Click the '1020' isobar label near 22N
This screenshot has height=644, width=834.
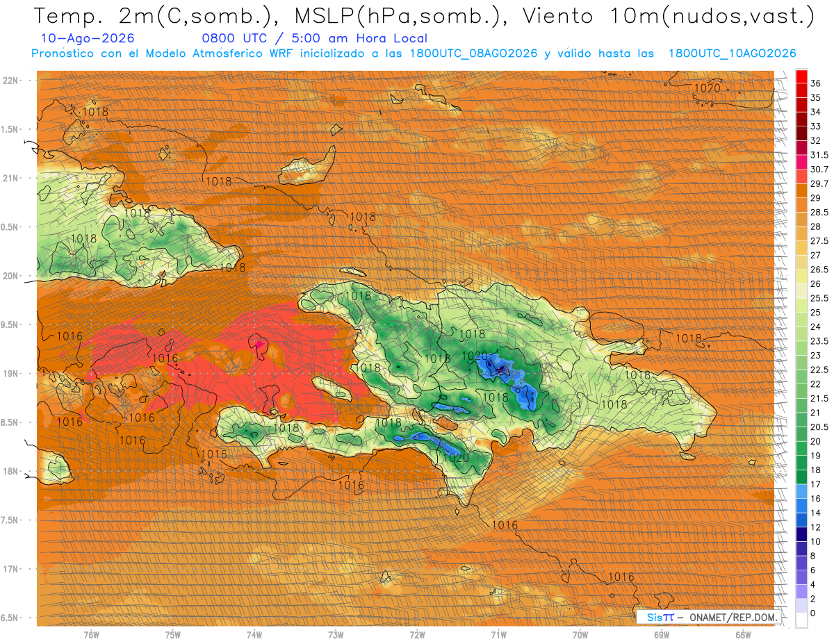708,88
